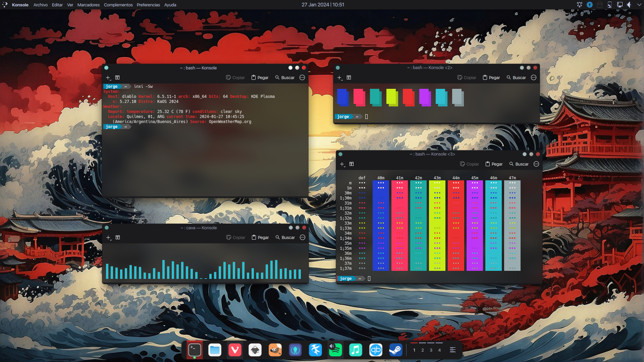Switch to virtual desktop 4
The height and width of the screenshot is (362, 644).
439,350
